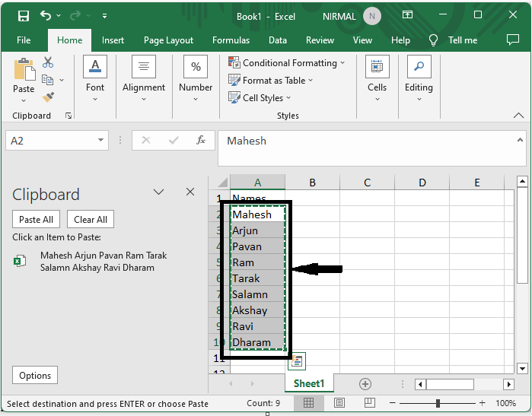This screenshot has height=416, width=532.
Task: Switch to the View tab
Action: 362,40
